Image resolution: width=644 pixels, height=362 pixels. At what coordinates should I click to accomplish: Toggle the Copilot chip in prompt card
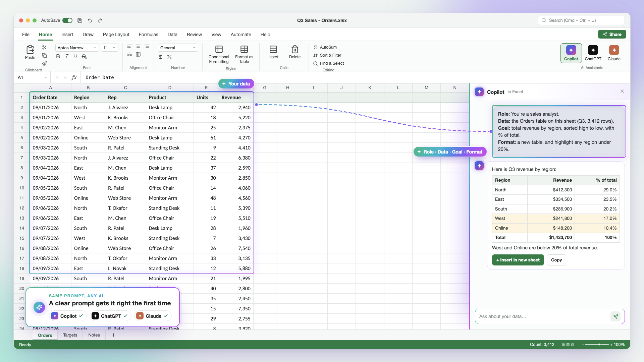pos(68,316)
